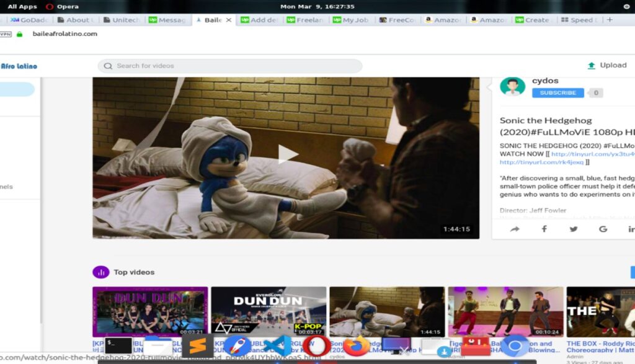Screen dimensions: 635x364
Task: Open a new browser tab
Action: (610, 20)
